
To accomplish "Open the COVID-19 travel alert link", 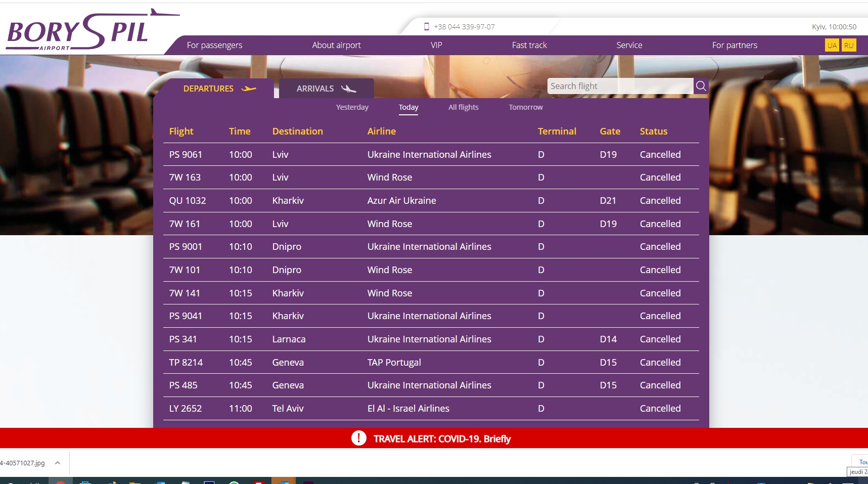I will pyautogui.click(x=442, y=438).
